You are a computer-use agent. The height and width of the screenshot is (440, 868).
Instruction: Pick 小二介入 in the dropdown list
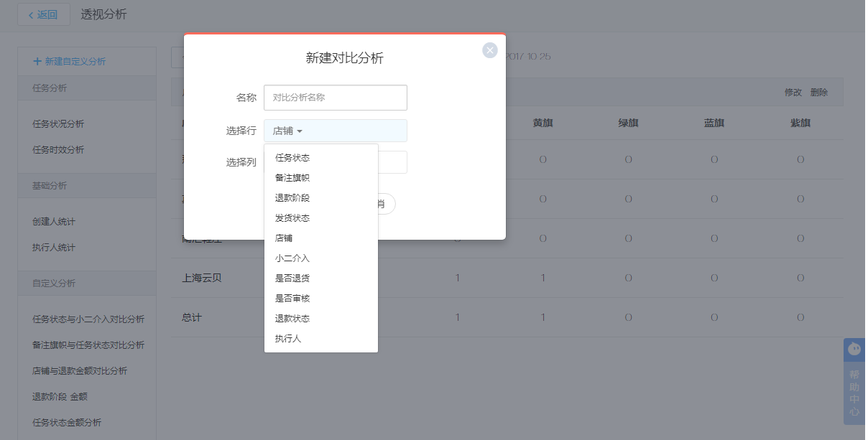(292, 258)
